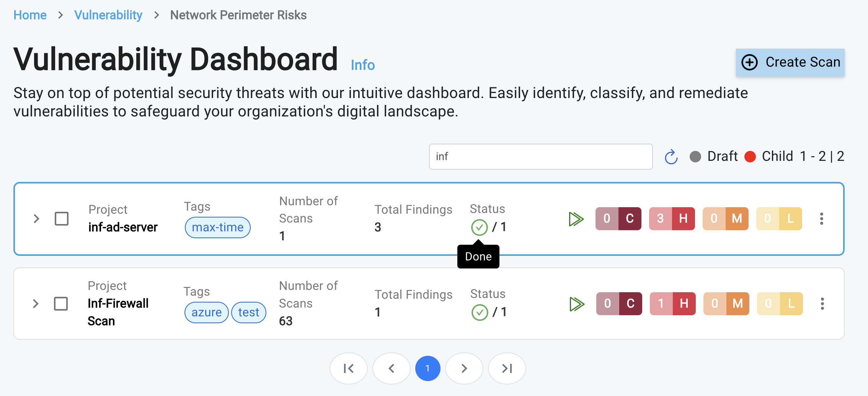This screenshot has width=868, height=396.
Task: Click the Done status icon for inf-ad-server
Action: [x=479, y=227]
